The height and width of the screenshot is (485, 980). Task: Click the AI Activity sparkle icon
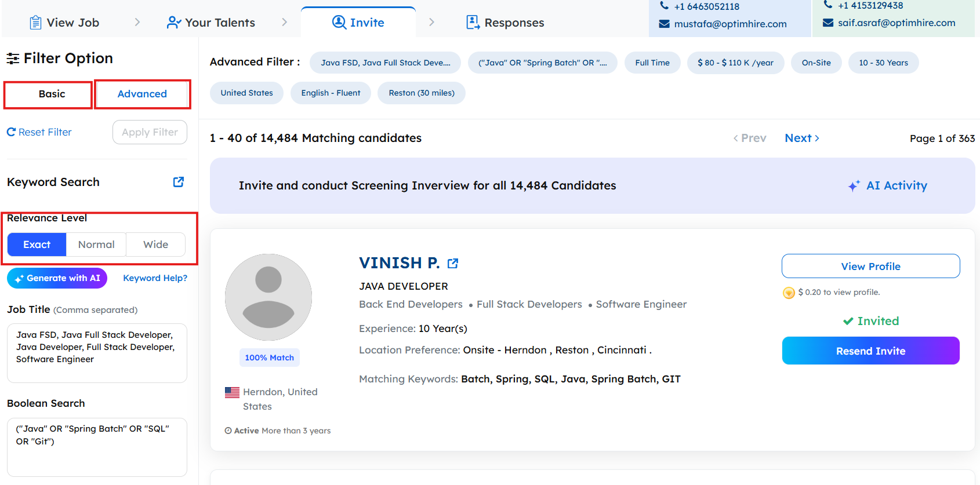click(854, 186)
